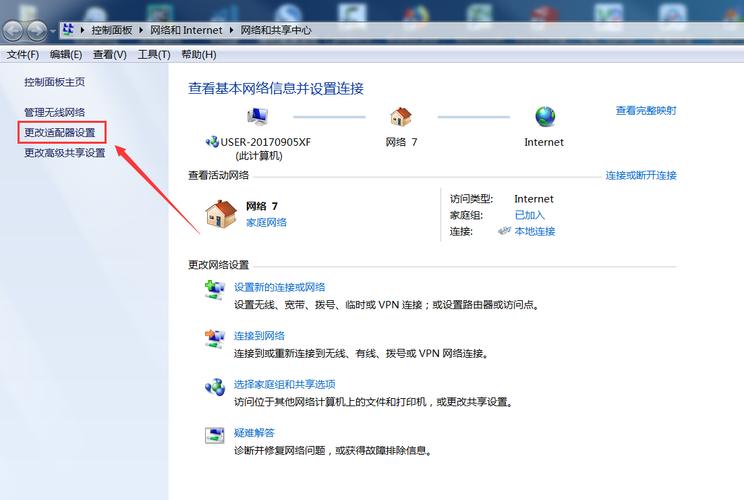Select the 网络和 Internet breadcrumb
The height and width of the screenshot is (500, 744).
point(186,30)
